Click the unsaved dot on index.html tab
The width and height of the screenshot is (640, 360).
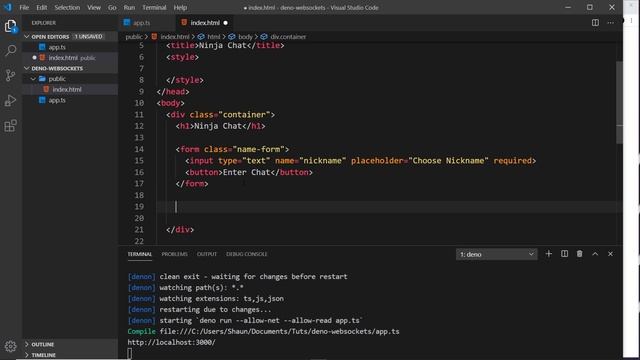(225, 23)
